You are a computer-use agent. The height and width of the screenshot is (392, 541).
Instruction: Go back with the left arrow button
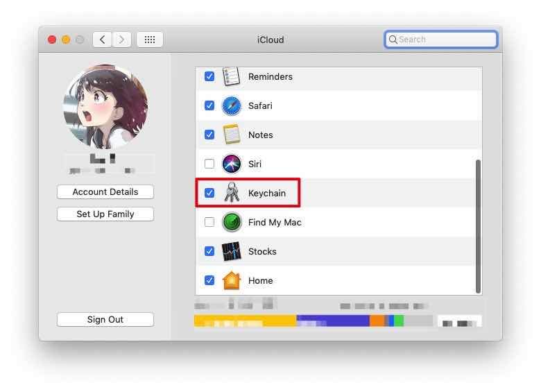coord(102,40)
